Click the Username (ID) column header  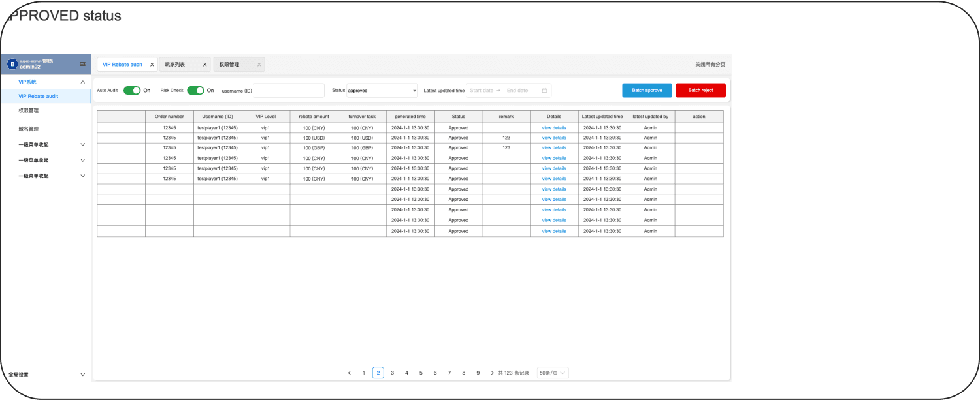pyautogui.click(x=218, y=116)
